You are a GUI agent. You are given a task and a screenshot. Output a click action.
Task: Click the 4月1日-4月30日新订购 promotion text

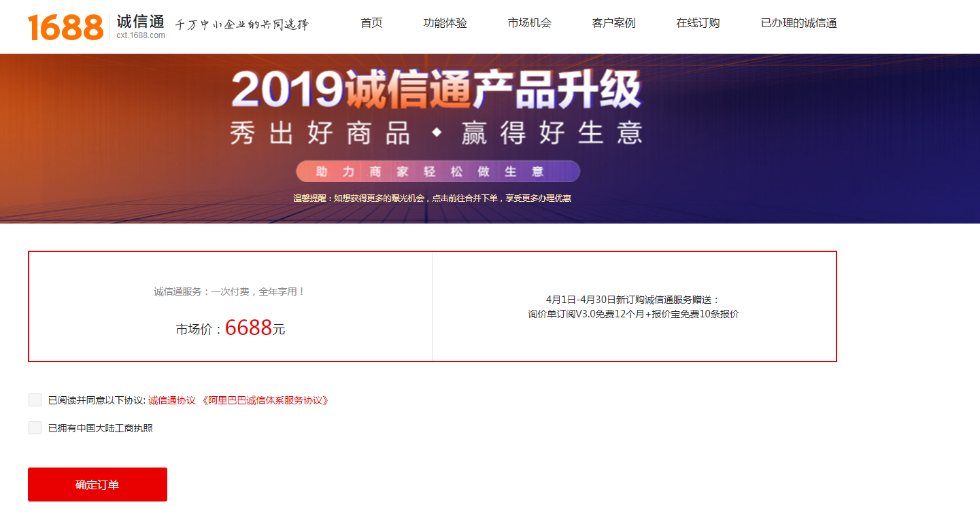click(633, 299)
